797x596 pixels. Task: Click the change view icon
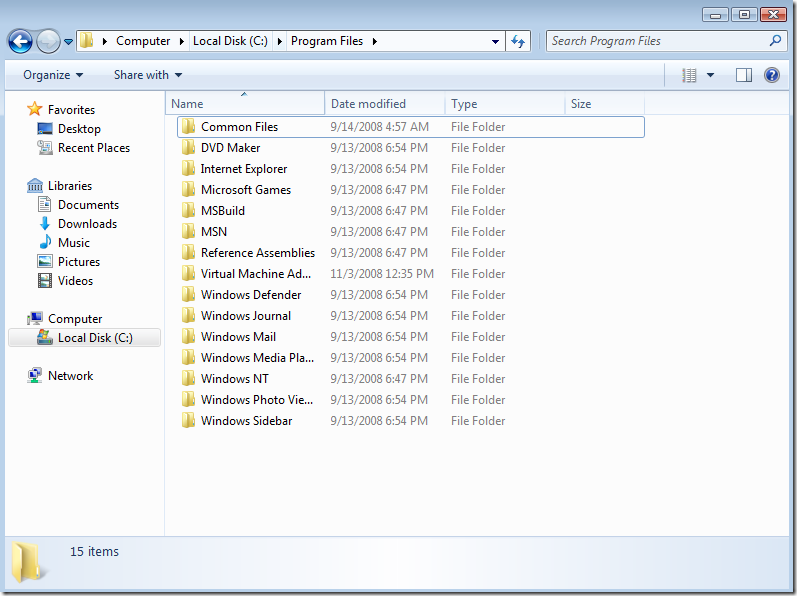point(689,75)
